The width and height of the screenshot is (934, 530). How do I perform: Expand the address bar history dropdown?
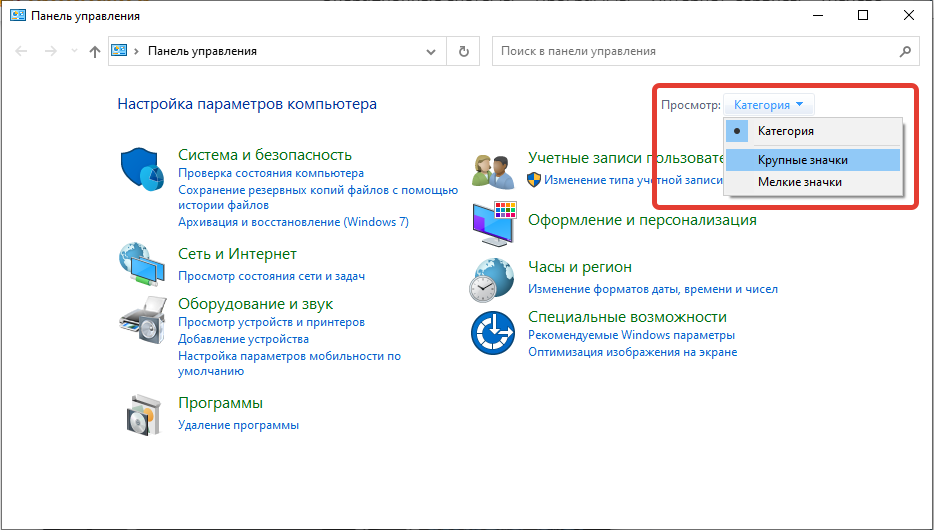[431, 51]
